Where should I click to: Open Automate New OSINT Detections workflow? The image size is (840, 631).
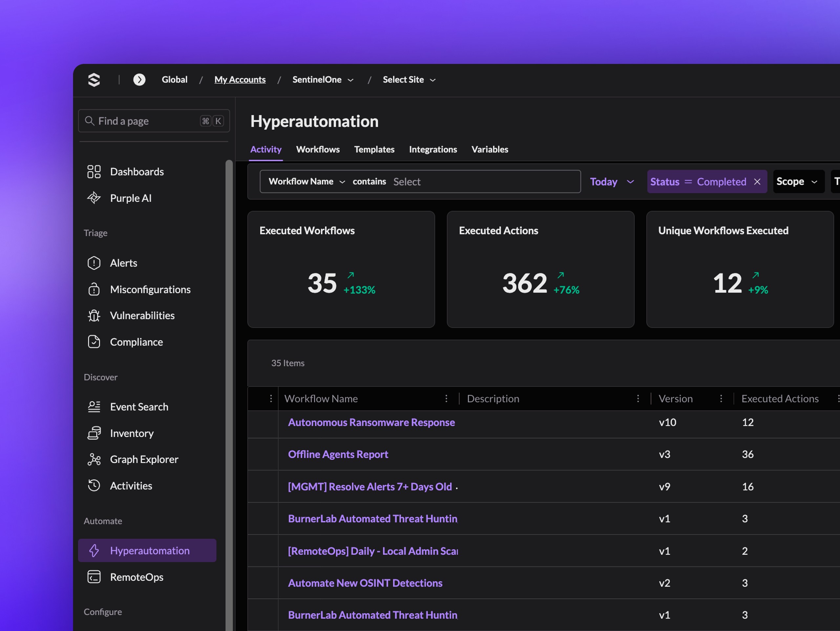point(365,583)
